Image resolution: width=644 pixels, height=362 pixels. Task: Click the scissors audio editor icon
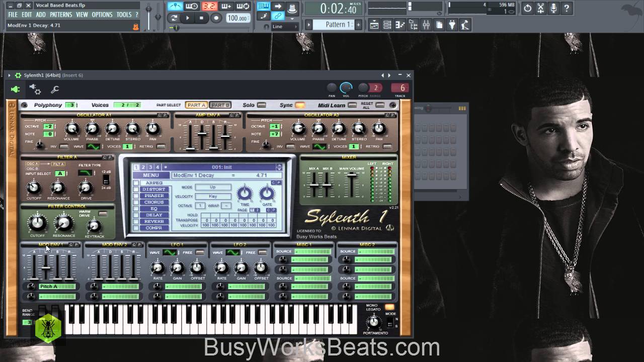pyautogui.click(x=540, y=8)
